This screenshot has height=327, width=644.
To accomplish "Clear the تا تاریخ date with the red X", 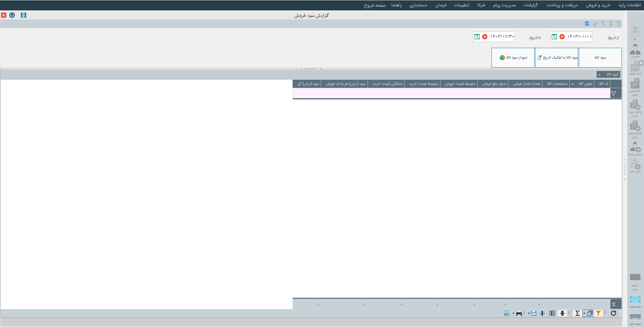I will tap(485, 37).
